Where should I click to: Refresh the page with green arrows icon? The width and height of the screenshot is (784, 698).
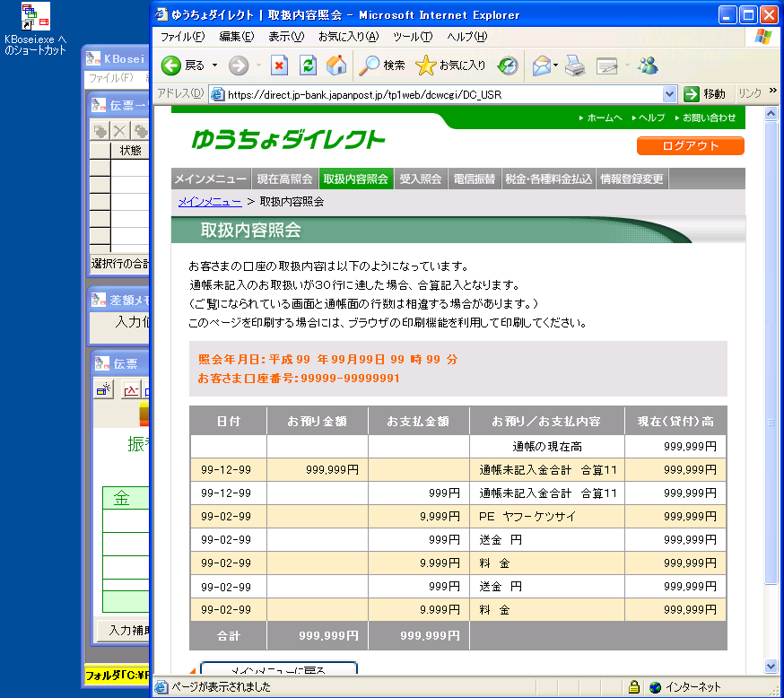pyautogui.click(x=308, y=65)
